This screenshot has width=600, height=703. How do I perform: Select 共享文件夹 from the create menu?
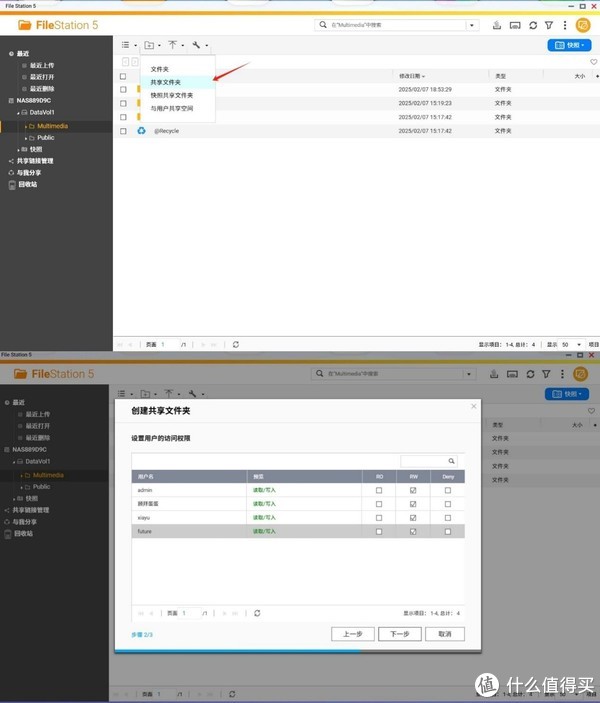click(166, 82)
